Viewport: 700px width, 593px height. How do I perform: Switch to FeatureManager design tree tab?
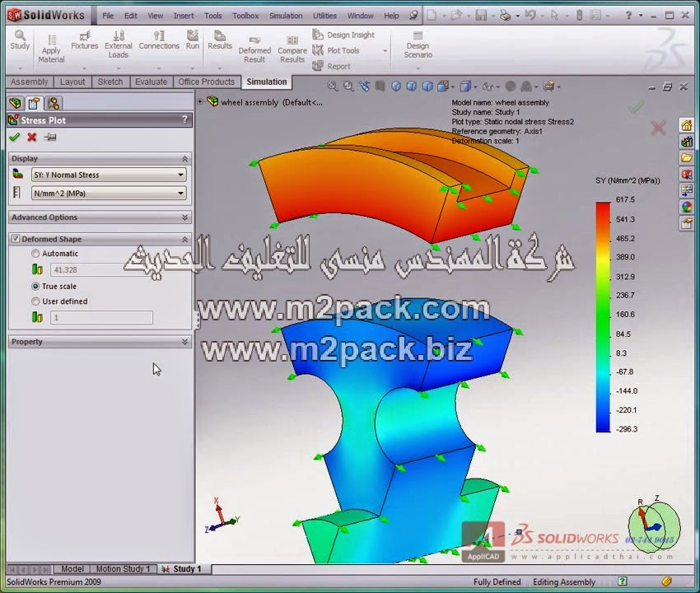coord(15,103)
